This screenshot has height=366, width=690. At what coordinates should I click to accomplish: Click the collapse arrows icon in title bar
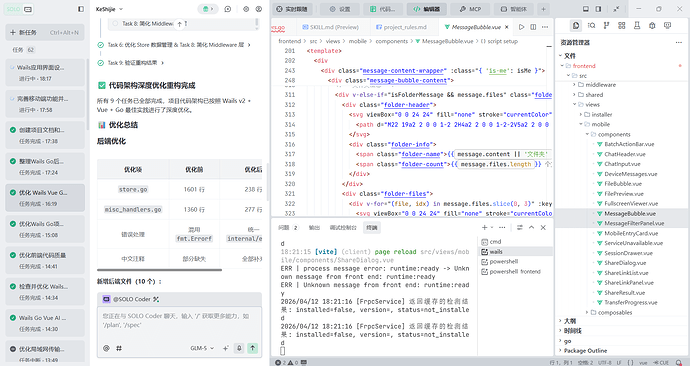tap(616, 9)
